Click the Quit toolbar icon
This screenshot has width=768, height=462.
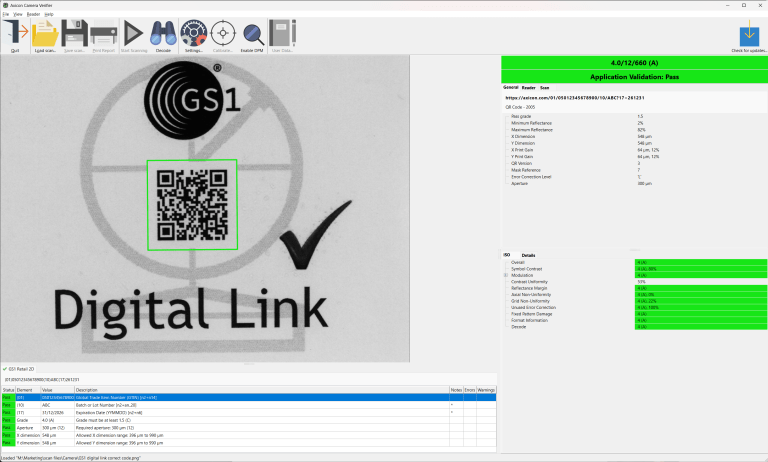pyautogui.click(x=15, y=36)
